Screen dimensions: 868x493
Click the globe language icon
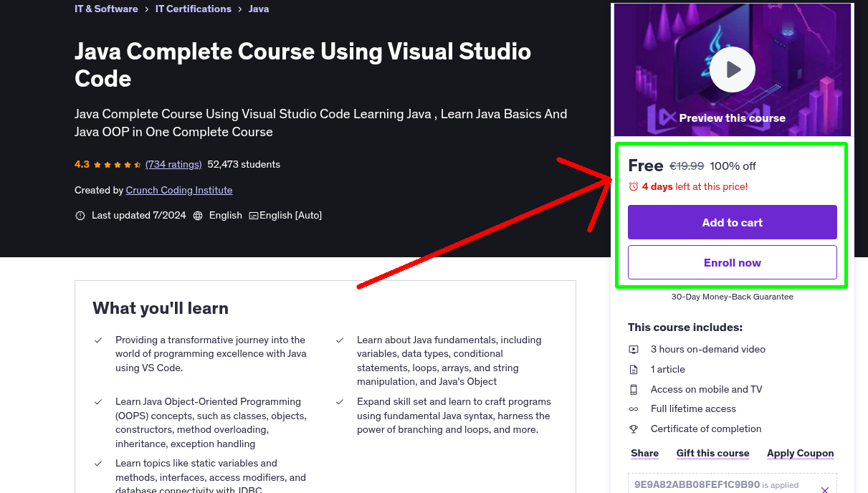[x=198, y=216]
